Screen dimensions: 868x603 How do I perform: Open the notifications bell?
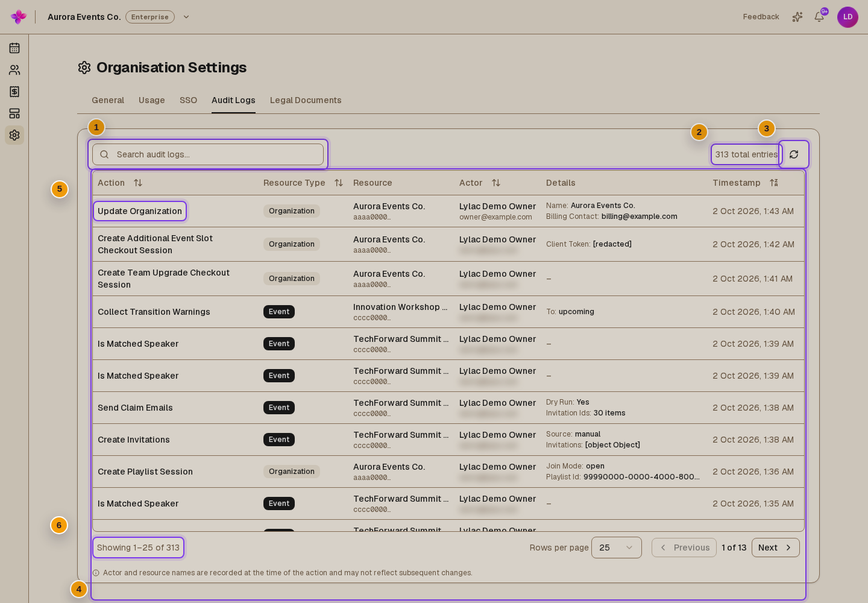point(819,17)
